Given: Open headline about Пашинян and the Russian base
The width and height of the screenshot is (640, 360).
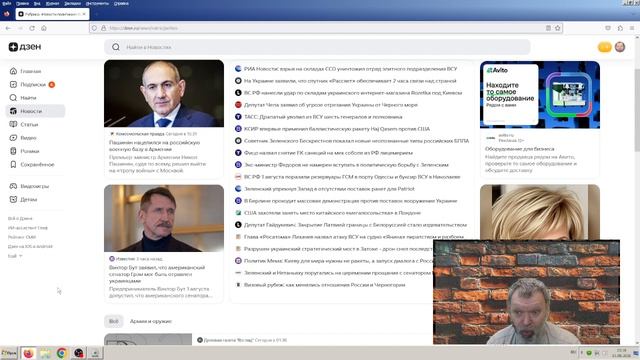Looking at the screenshot, I should point(154,146).
